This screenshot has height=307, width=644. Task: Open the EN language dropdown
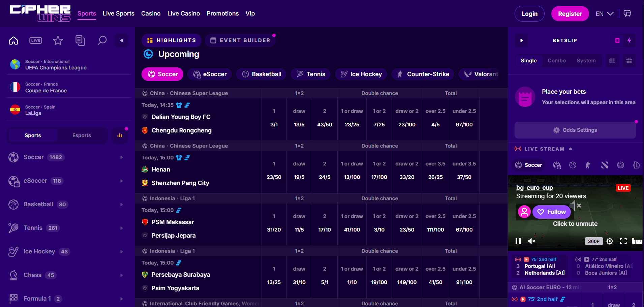pos(605,14)
